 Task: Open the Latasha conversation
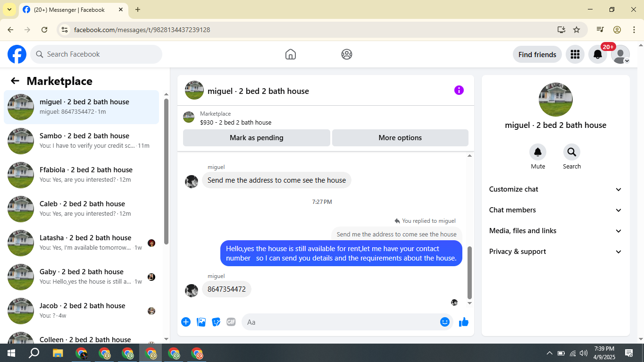pyautogui.click(x=82, y=243)
